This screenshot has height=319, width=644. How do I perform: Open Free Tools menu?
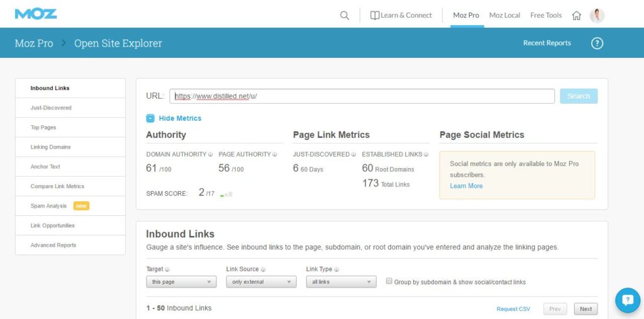coord(546,16)
